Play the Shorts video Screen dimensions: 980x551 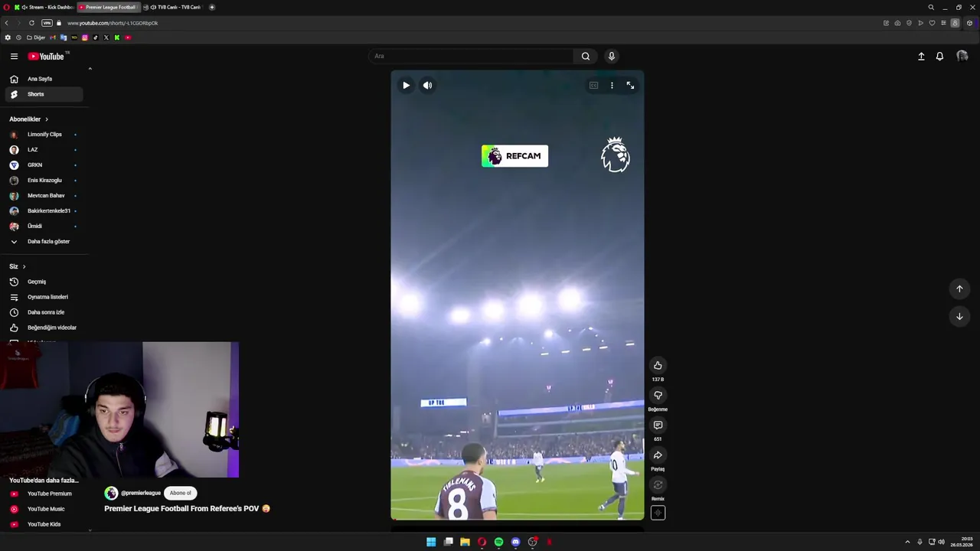[406, 85]
